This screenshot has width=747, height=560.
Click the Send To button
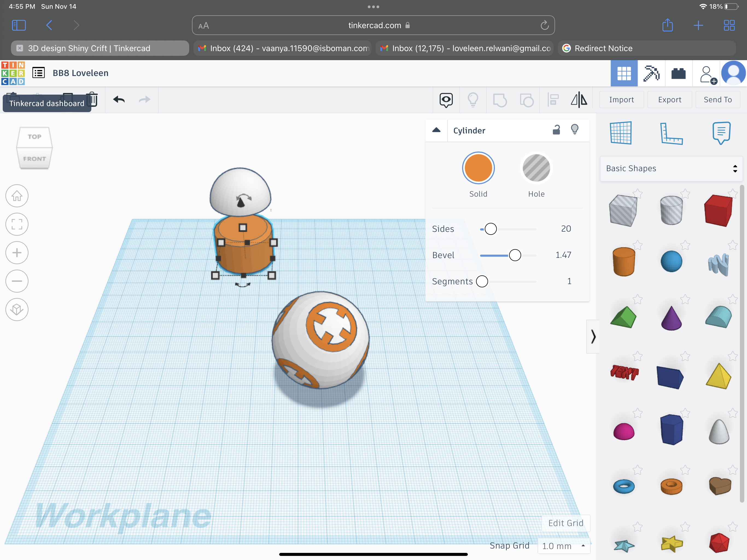pyautogui.click(x=718, y=100)
